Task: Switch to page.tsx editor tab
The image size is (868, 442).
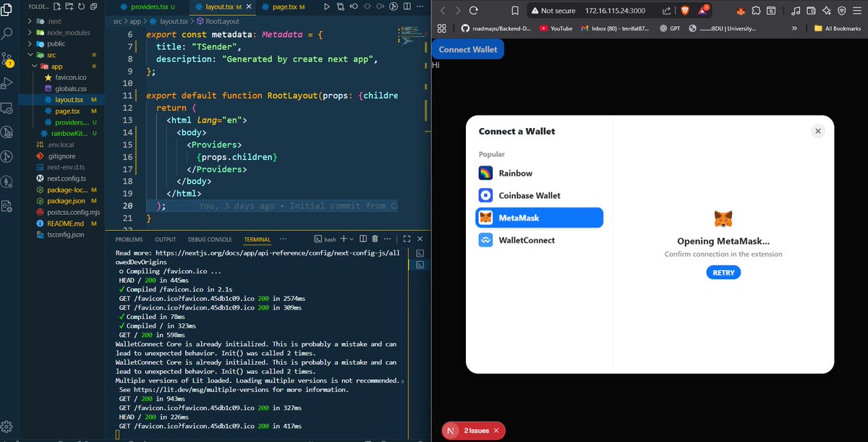Action: click(x=288, y=7)
